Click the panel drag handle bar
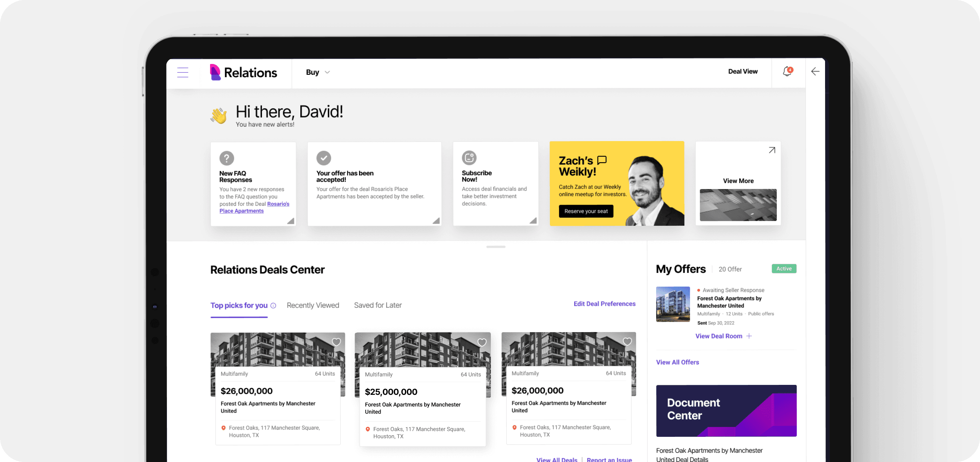The height and width of the screenshot is (462, 980). pyautogui.click(x=496, y=247)
